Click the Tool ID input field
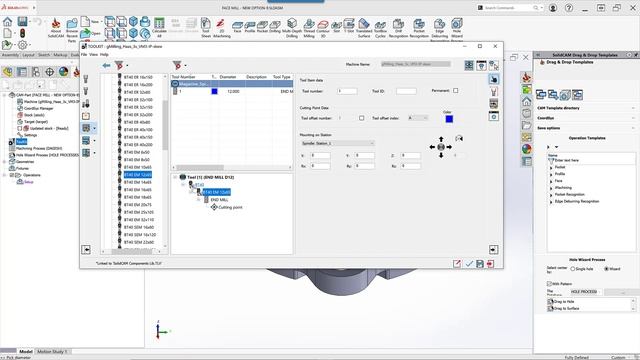The image size is (640, 360). tap(406, 91)
